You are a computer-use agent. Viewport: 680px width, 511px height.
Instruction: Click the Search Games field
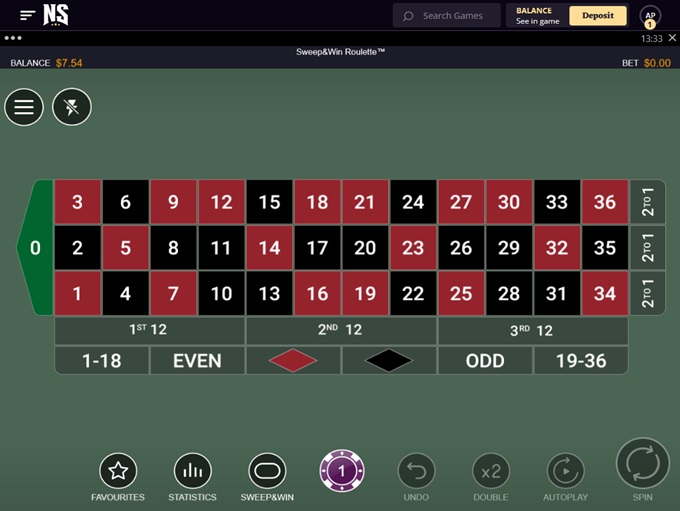[447, 16]
